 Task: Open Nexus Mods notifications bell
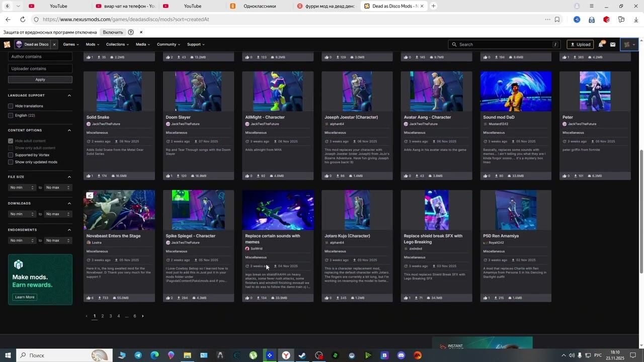point(601,44)
